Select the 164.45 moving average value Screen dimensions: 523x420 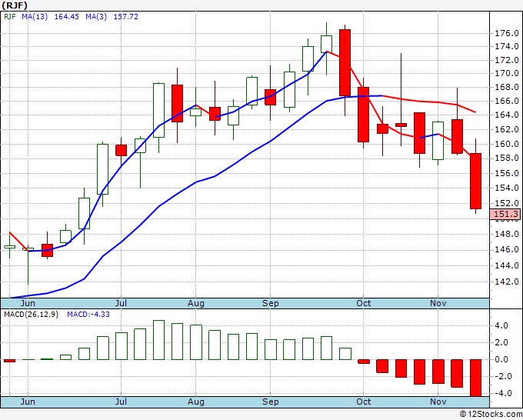click(x=66, y=16)
